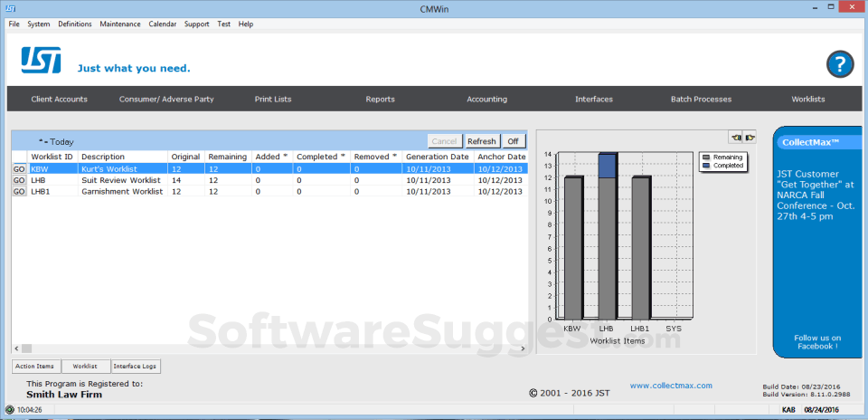Click the Completed column header
868x420 pixels.
[322, 157]
